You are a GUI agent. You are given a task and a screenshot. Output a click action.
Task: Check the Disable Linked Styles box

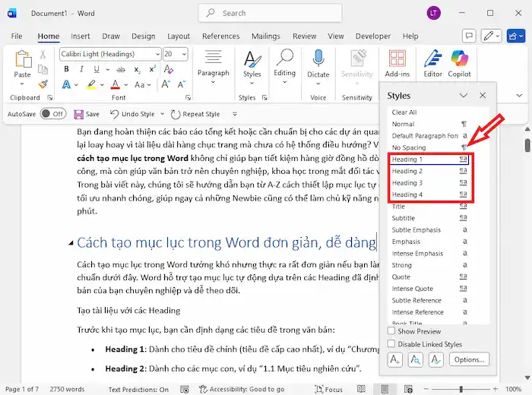[391, 344]
